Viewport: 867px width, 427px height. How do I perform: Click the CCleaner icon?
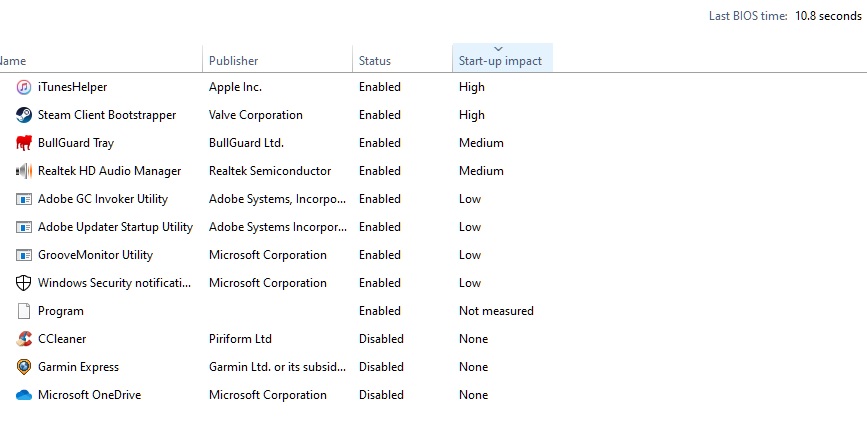(x=23, y=339)
